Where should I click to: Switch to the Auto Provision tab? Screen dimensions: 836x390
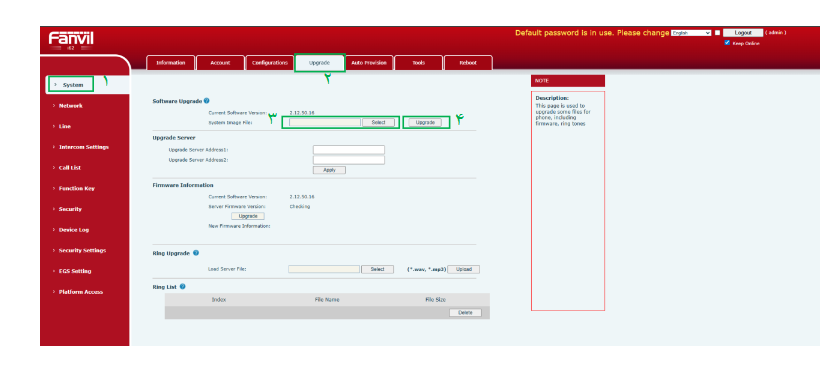368,63
